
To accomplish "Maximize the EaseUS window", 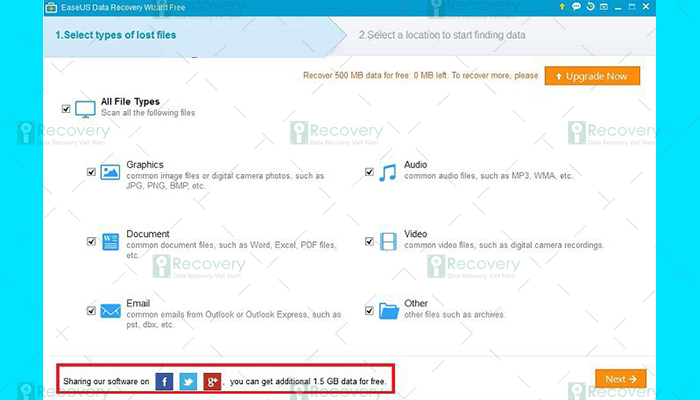I will [632, 7].
